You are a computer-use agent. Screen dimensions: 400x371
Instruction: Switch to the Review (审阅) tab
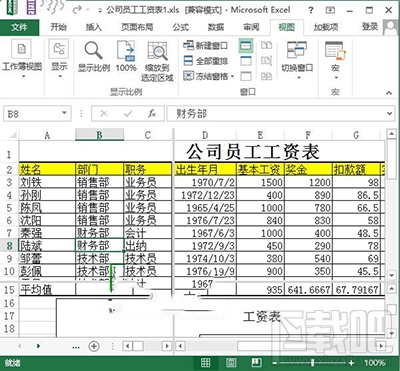point(251,27)
